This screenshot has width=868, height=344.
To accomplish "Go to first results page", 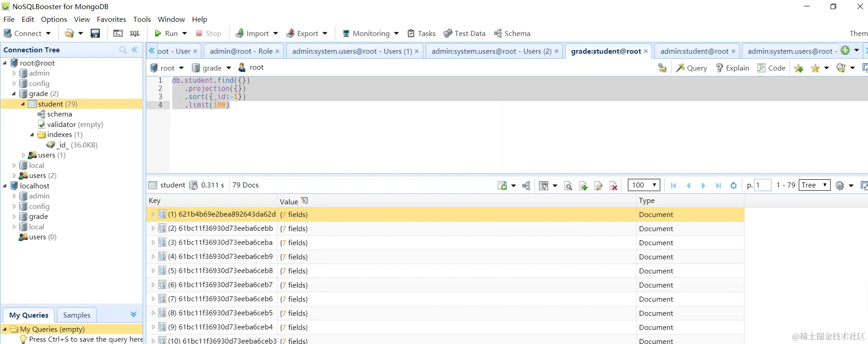I will (x=673, y=185).
